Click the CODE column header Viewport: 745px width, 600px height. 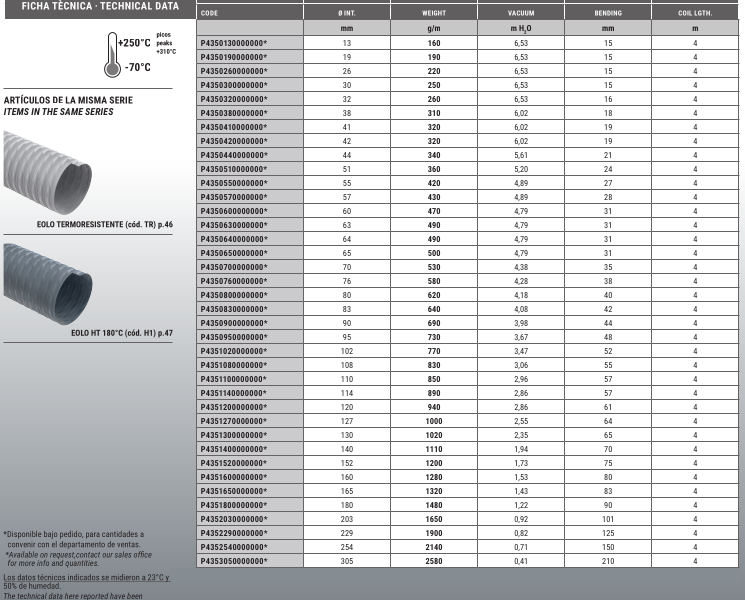(210, 13)
